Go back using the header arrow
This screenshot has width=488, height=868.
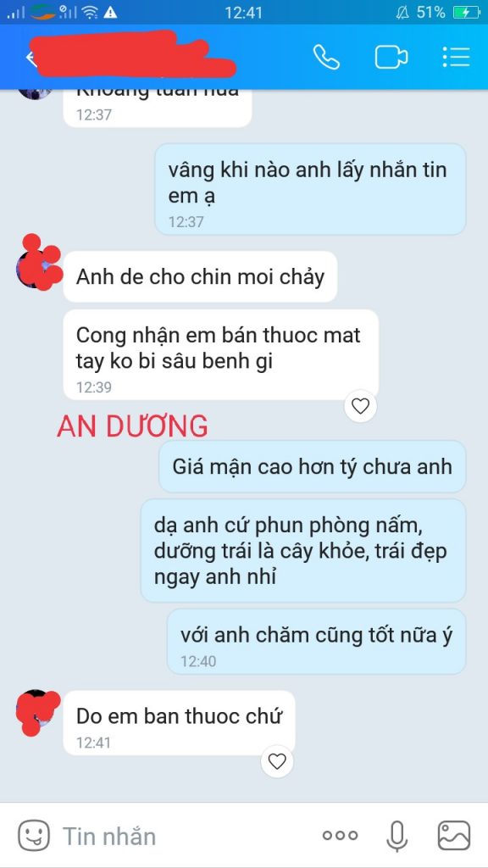tap(31, 58)
